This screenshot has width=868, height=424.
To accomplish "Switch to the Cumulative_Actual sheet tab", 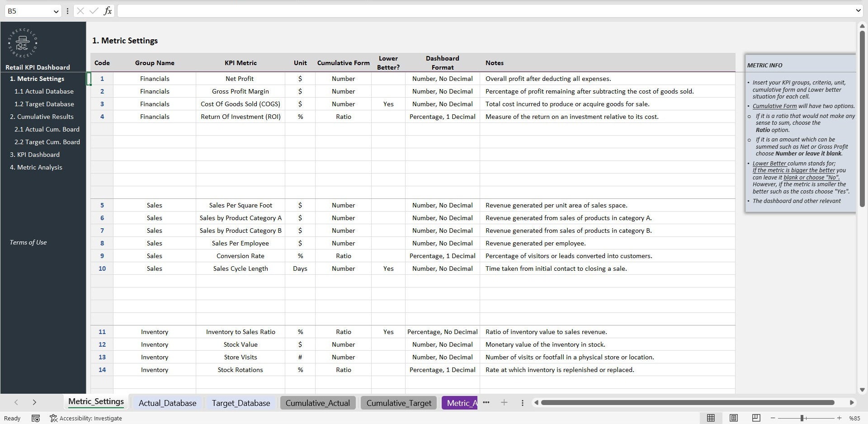I will (x=318, y=403).
